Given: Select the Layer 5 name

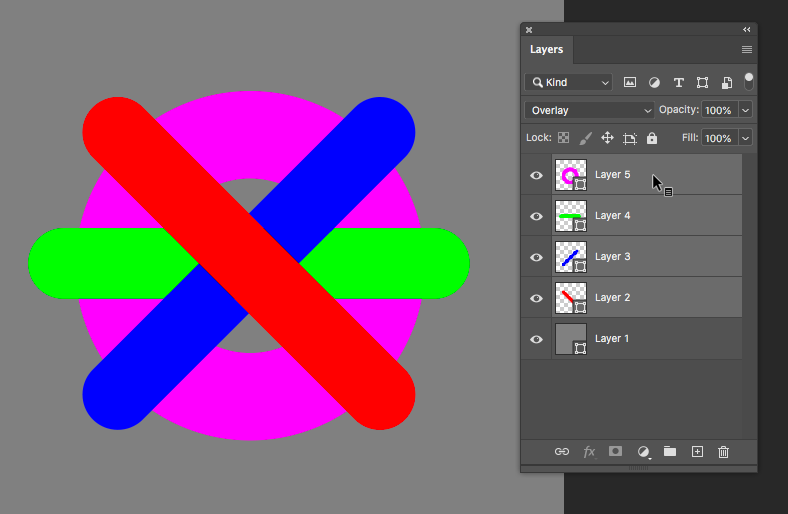Looking at the screenshot, I should coord(612,174).
